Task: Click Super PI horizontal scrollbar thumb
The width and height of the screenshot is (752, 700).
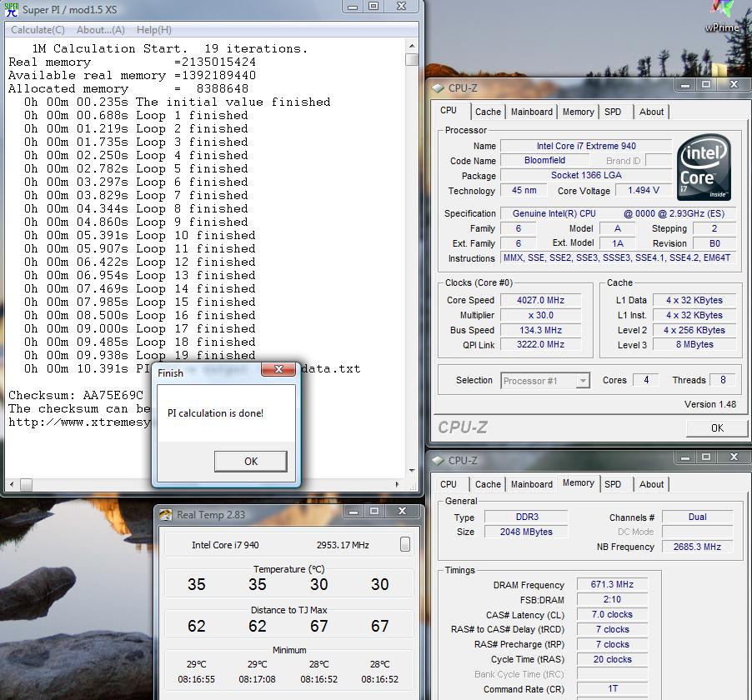Action: pos(26,485)
